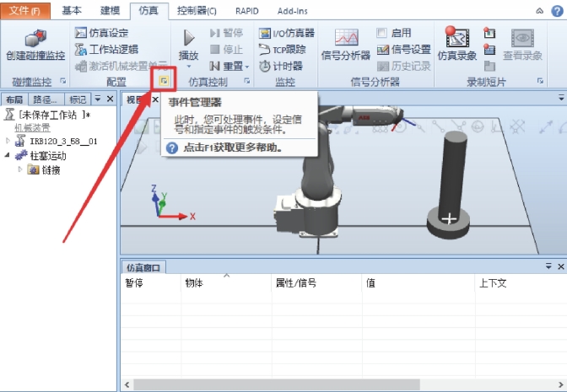Open the 文件 menu
The height and width of the screenshot is (392, 567).
pos(25,10)
